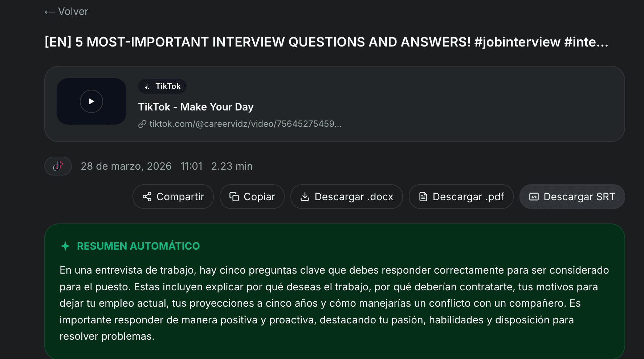The height and width of the screenshot is (359, 644).
Task: Click the 2.23 min duration label
Action: tap(232, 166)
